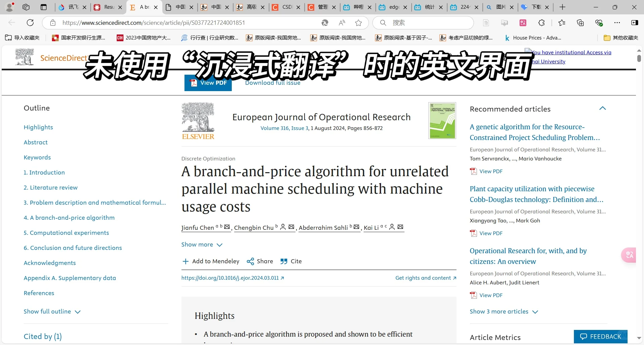The image size is (644, 345).
Task: Go to 1. Introduction section
Action: click(x=44, y=172)
